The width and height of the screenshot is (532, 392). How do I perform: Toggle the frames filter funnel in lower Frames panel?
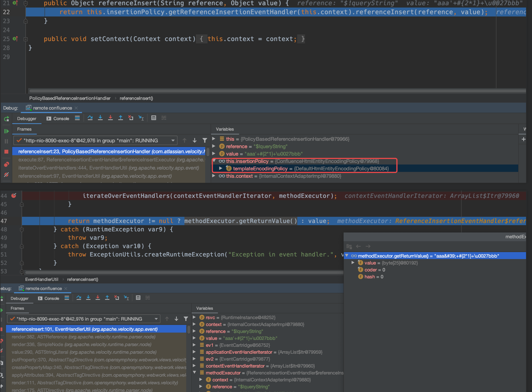click(x=186, y=319)
